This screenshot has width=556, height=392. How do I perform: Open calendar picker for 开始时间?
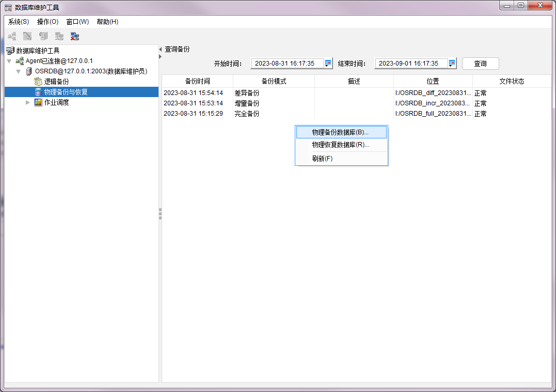coord(328,64)
